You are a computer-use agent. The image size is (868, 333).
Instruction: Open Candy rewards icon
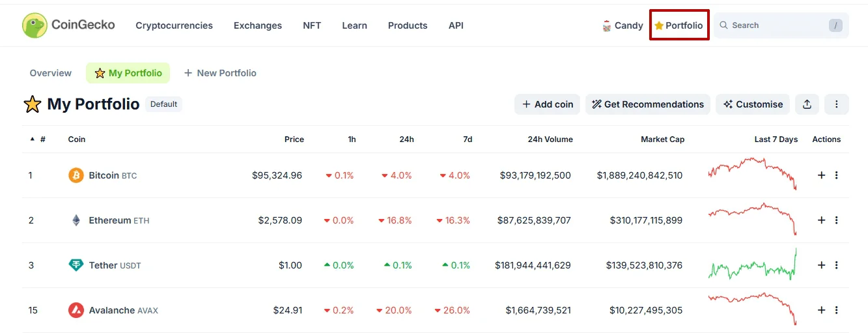tap(607, 25)
